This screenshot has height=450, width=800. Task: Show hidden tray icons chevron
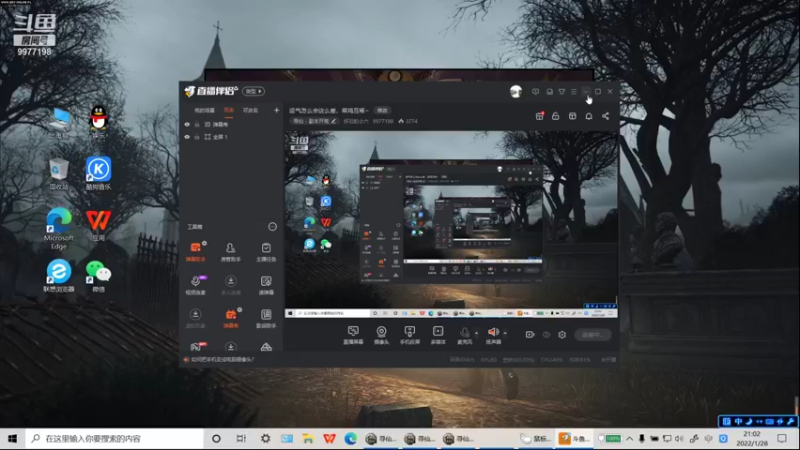tap(630, 439)
